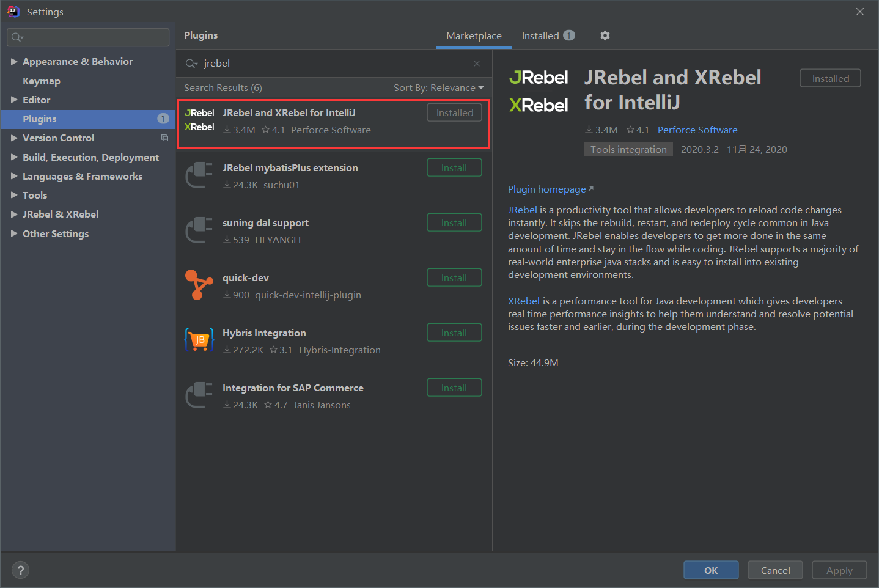Click Installed button in plugin details header

pos(830,78)
